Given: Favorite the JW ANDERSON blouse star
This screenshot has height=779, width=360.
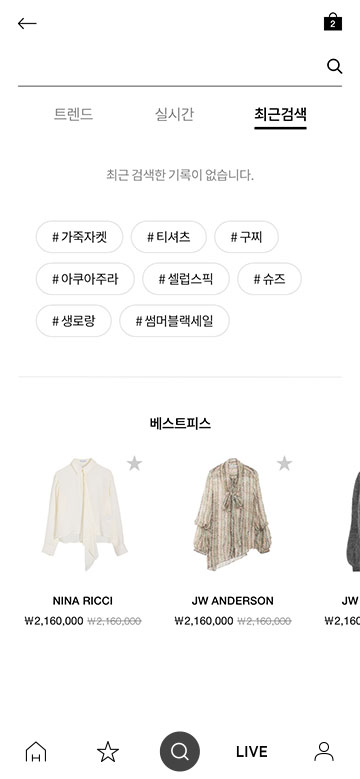Looking at the screenshot, I should point(284,464).
